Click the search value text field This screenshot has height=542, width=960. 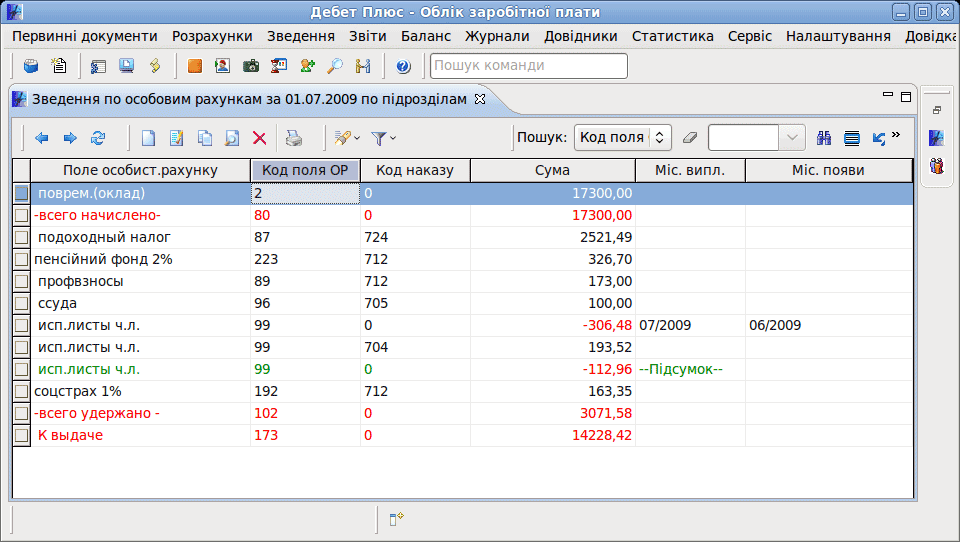pos(743,137)
